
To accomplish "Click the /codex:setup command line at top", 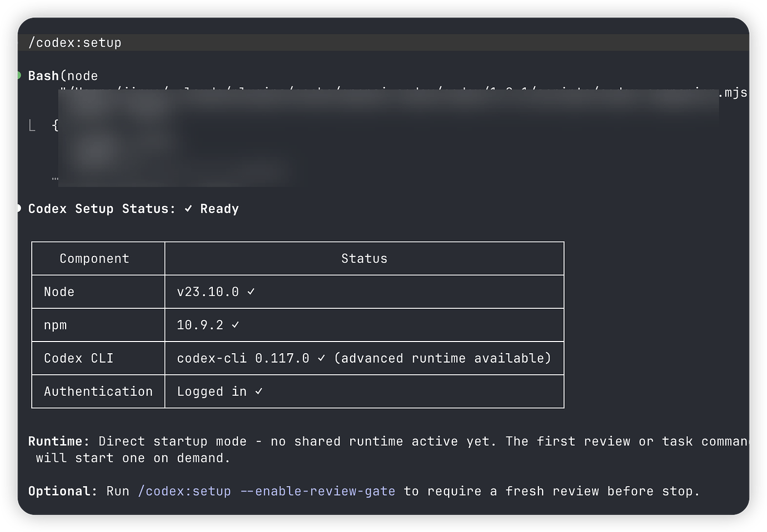I will 384,43.
